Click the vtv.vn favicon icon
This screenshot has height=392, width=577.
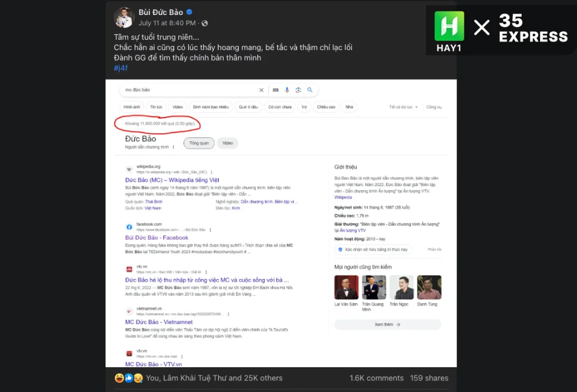pos(129,353)
